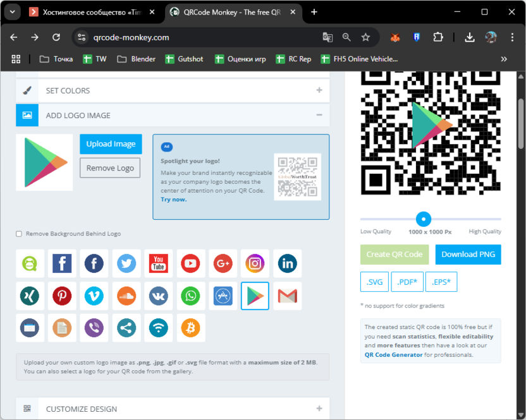Select the Pinterest logo
This screenshot has height=420, width=526.
coord(62,296)
